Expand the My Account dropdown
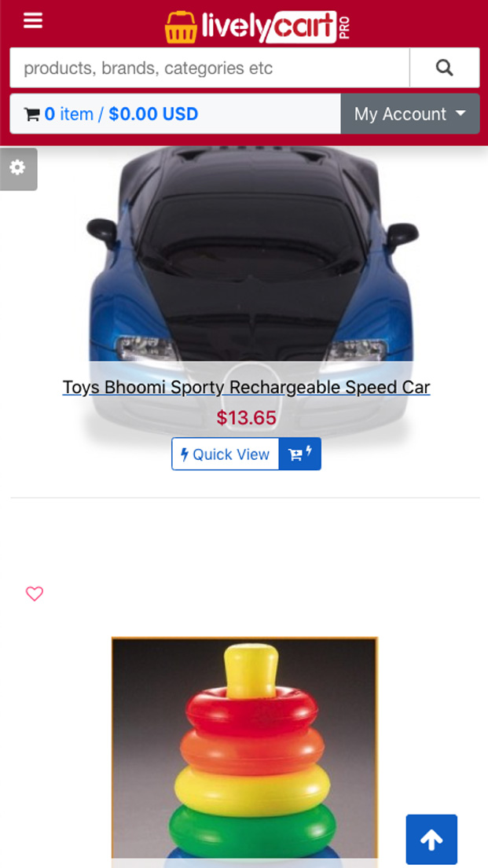This screenshot has width=488, height=868. (410, 113)
